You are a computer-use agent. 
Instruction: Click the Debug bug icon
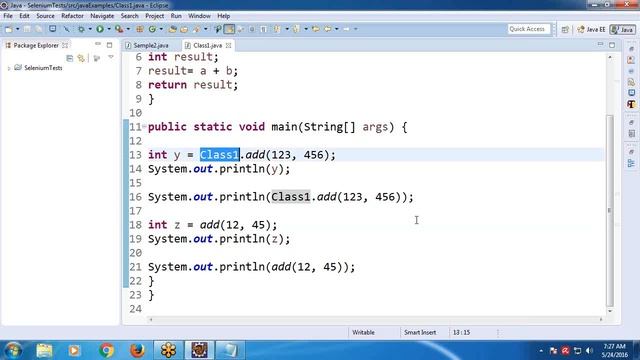81,29
